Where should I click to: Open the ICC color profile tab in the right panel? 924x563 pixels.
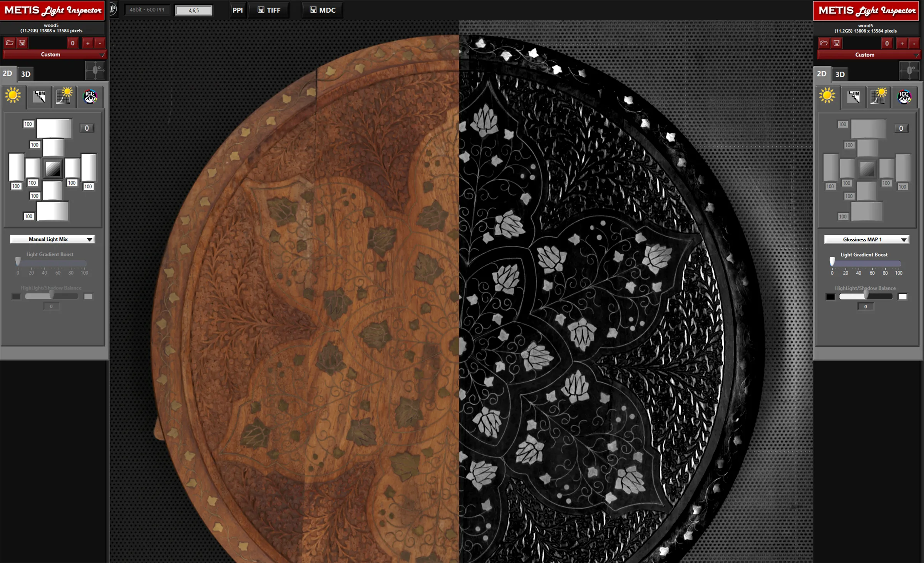(x=904, y=97)
